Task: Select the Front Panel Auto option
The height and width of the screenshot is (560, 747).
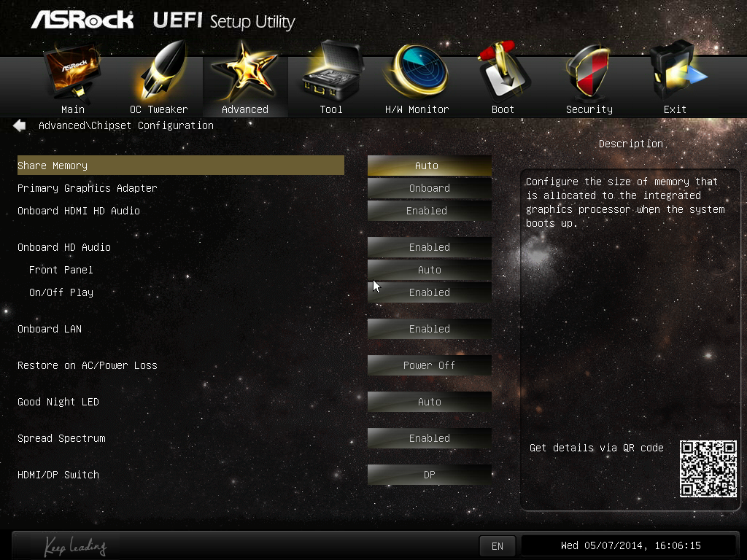Action: 429,270
